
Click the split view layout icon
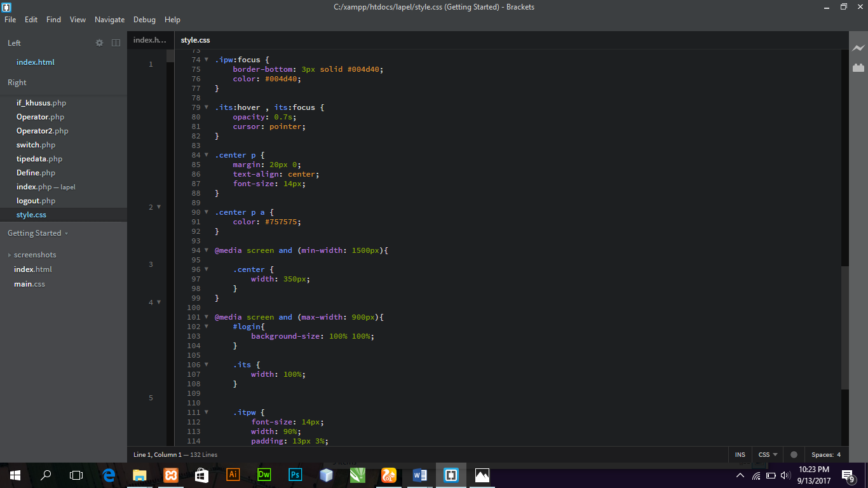[x=116, y=43]
